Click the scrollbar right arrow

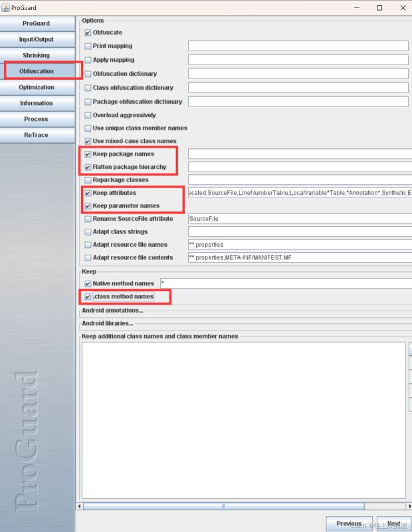tap(409, 506)
